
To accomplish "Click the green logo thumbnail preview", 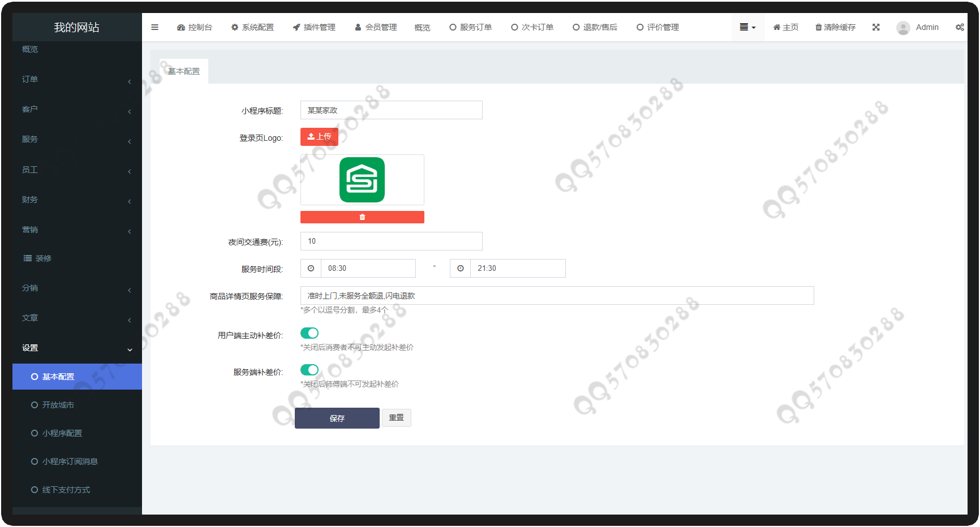I will coord(362,180).
